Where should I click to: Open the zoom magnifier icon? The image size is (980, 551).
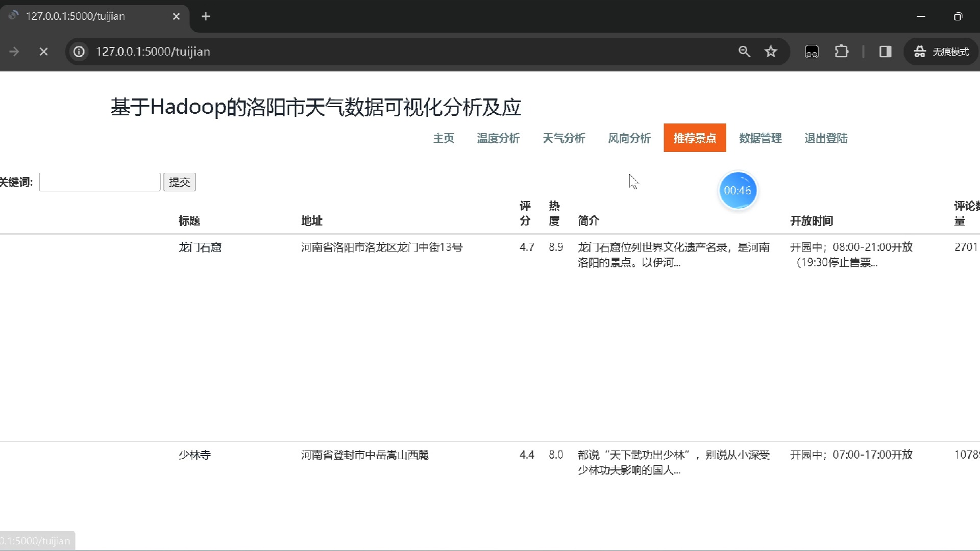point(744,52)
